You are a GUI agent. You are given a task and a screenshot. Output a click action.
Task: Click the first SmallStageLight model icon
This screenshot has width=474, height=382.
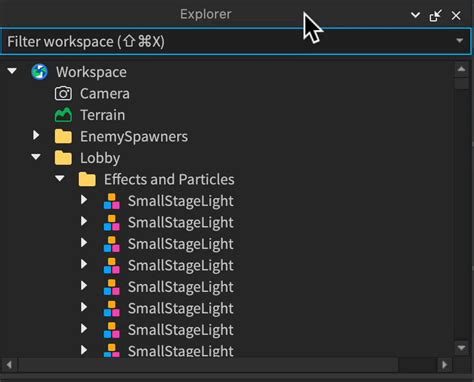112,201
